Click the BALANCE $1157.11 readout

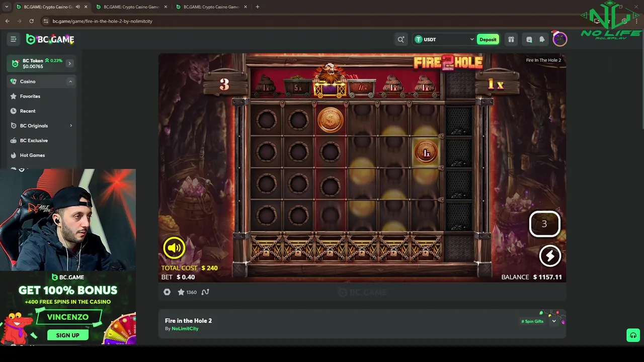click(531, 277)
